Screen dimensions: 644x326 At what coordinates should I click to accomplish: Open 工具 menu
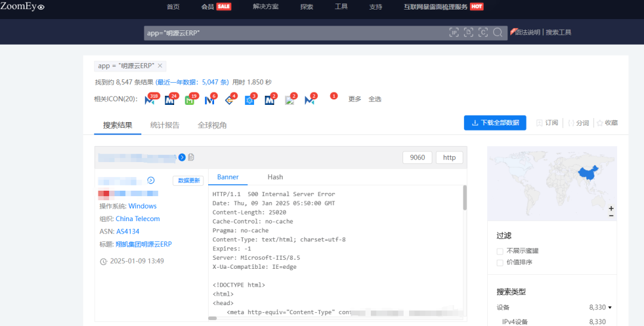[x=341, y=7]
